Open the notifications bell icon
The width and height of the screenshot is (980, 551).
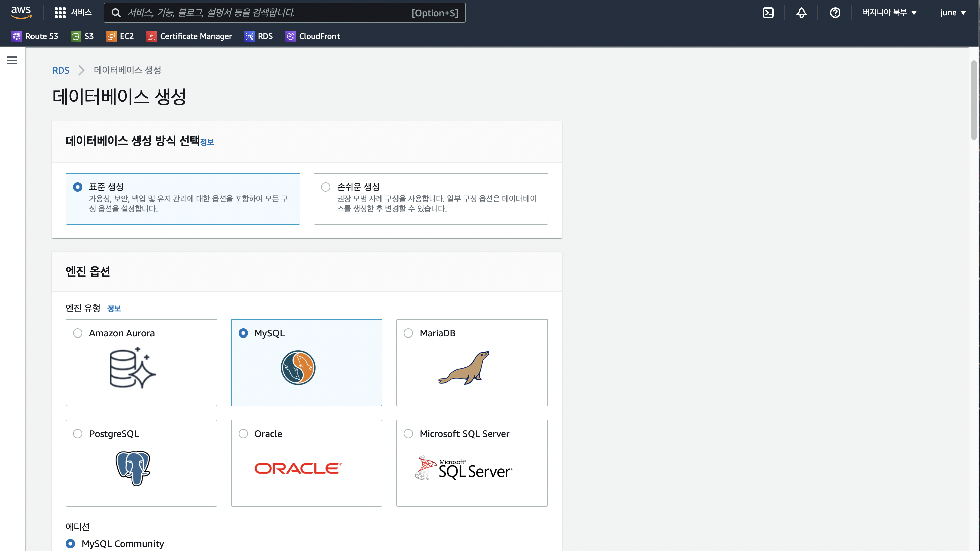pos(801,12)
